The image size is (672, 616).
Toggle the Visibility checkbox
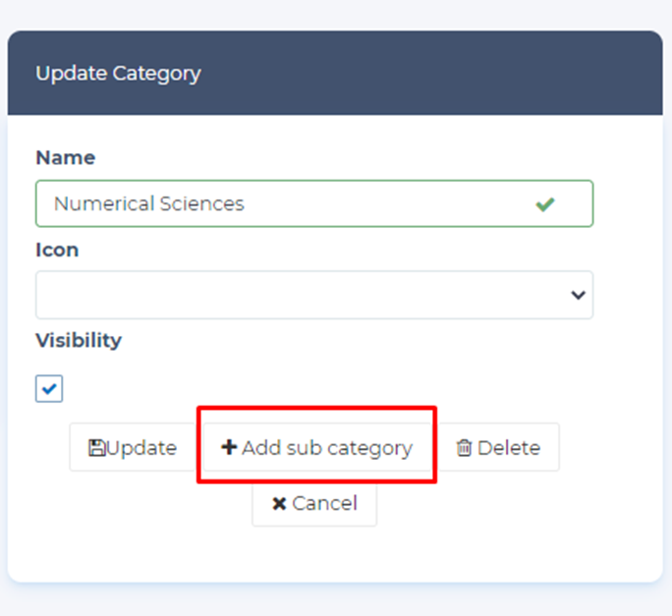click(49, 389)
